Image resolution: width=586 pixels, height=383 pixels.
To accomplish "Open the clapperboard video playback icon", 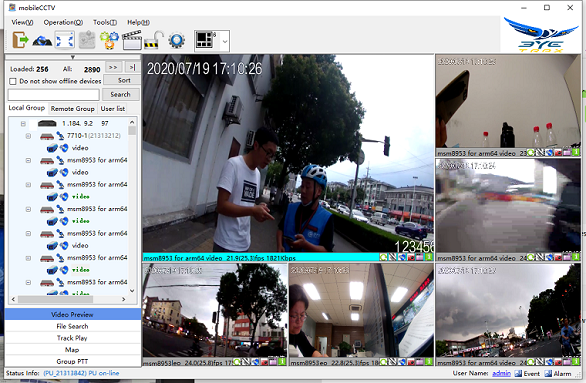I will point(132,40).
